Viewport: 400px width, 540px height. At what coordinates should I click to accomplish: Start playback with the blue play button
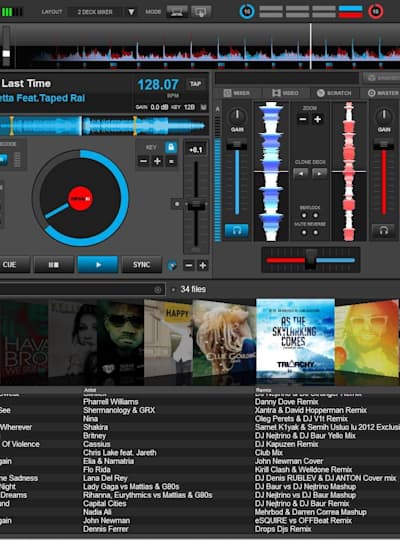click(98, 264)
